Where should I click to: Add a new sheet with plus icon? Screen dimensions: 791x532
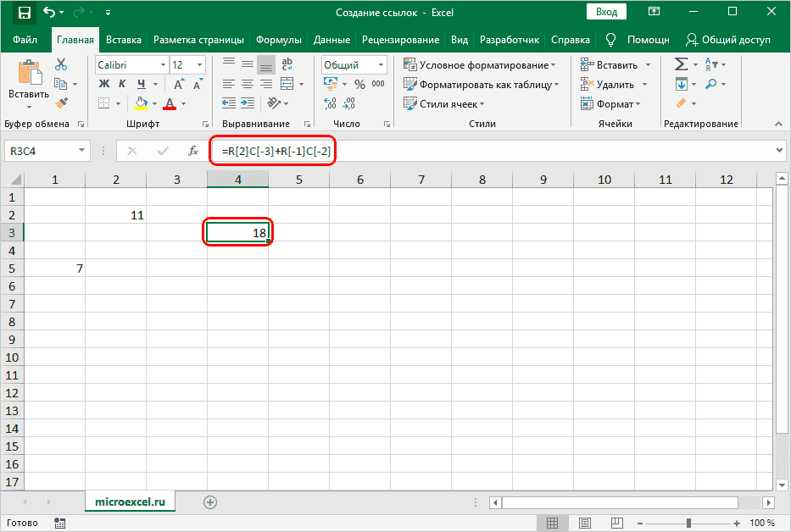pos(210,502)
